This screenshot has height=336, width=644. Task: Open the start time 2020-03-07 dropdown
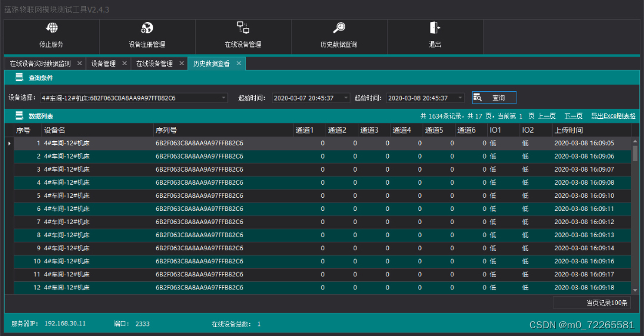[x=346, y=98]
